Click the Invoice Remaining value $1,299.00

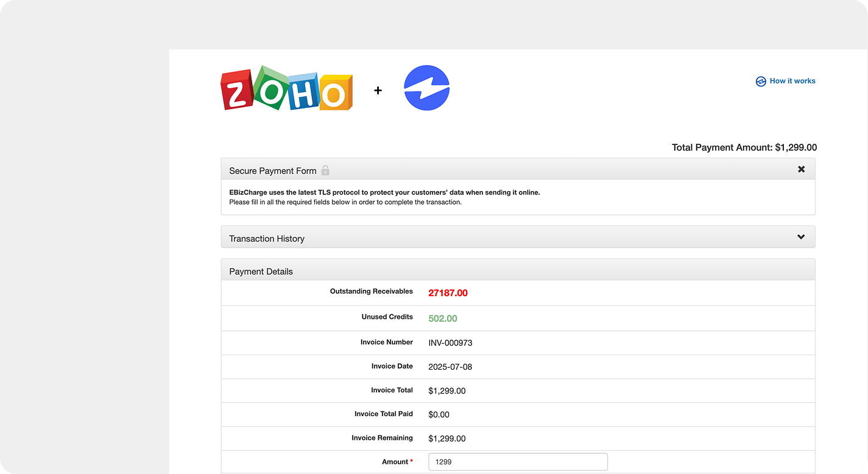point(447,439)
